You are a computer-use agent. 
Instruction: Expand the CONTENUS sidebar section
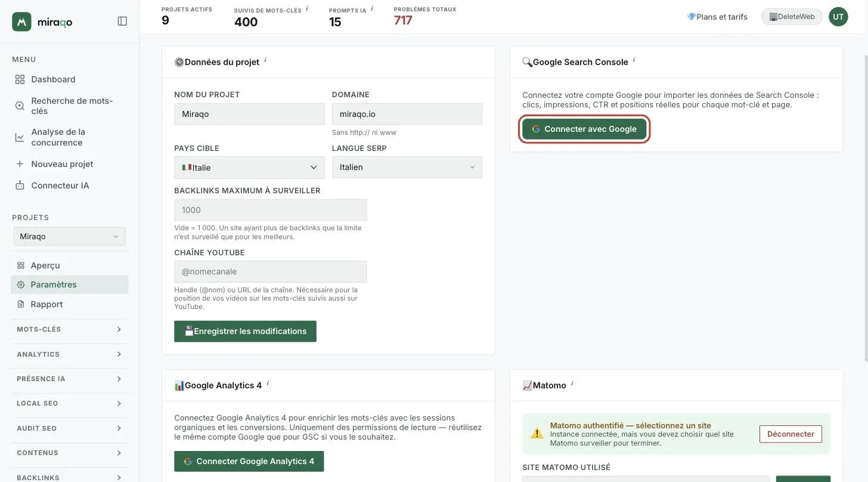[70, 453]
